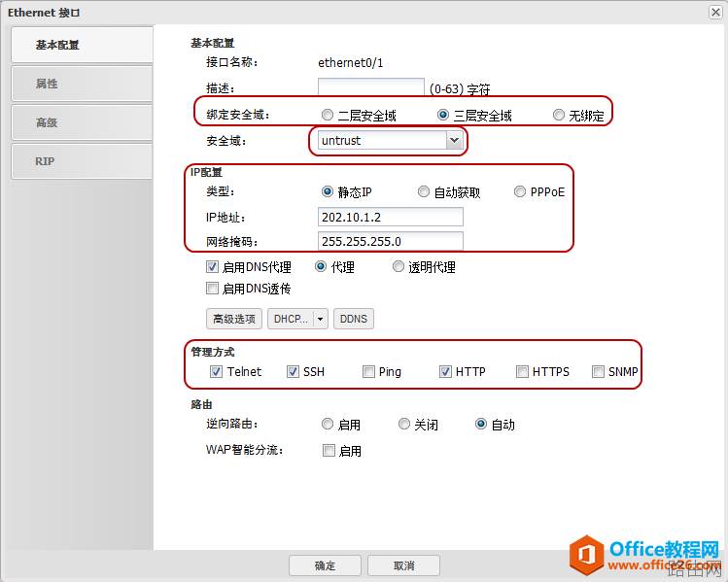Click the DDNS button
Screen dimensions: 728x582
[354, 319]
